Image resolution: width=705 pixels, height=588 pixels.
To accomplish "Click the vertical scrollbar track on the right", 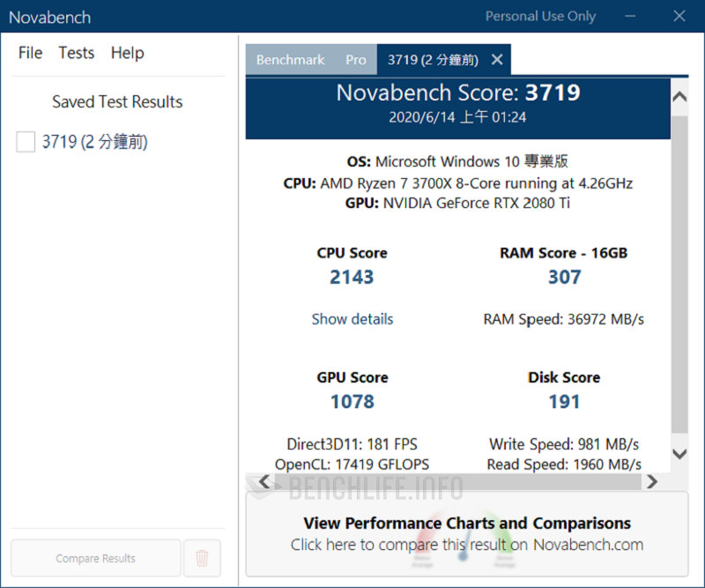I will (679, 273).
